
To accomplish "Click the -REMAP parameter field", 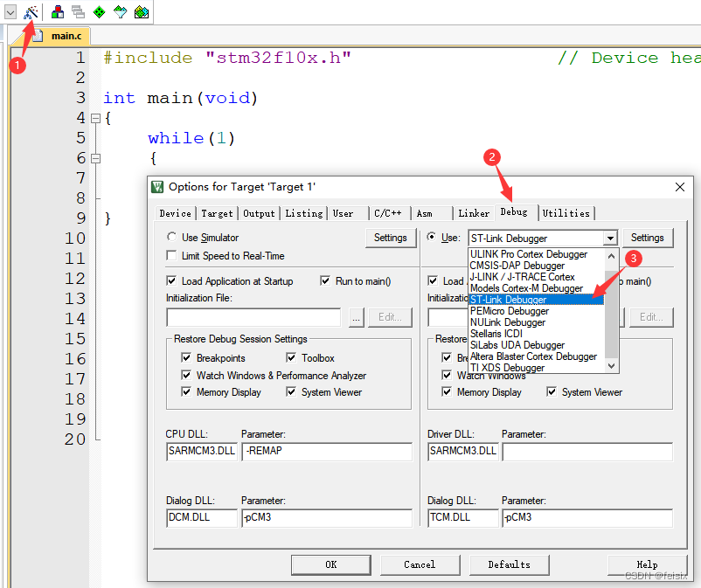I will (327, 452).
